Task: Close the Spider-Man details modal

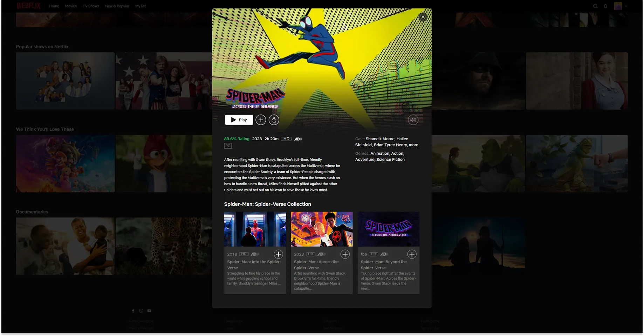Action: (x=423, y=17)
